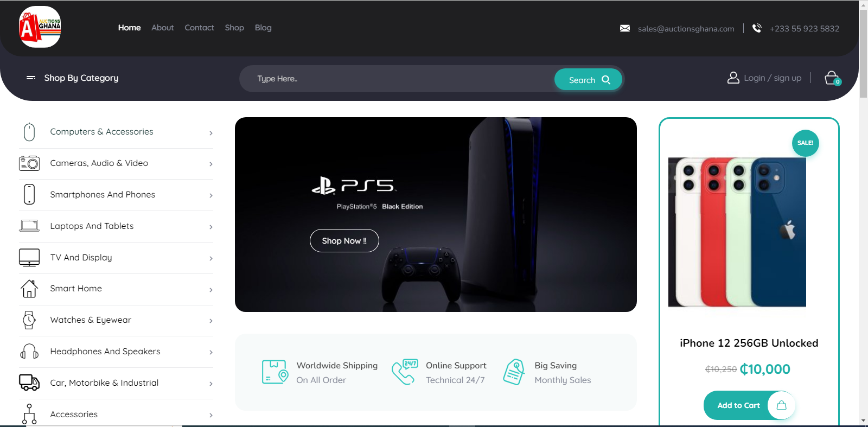Image resolution: width=868 pixels, height=427 pixels.
Task: Click the user account icon
Action: point(733,78)
